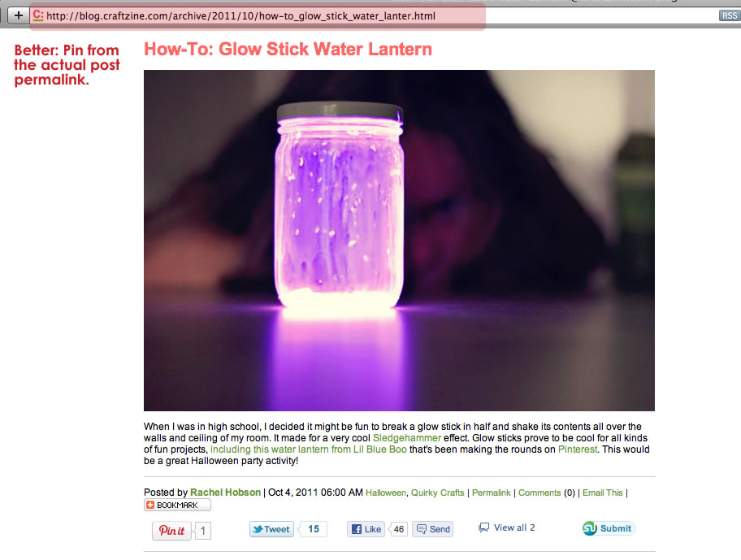Share via the Tweet button
Viewport: 741px width, 560px height.
point(271,529)
